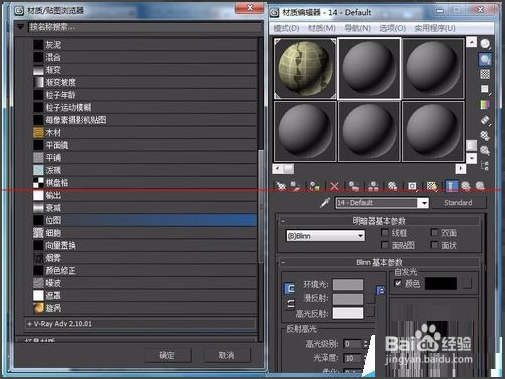
Task: Enable the 线框 wireframe checkbox
Action: (x=385, y=233)
